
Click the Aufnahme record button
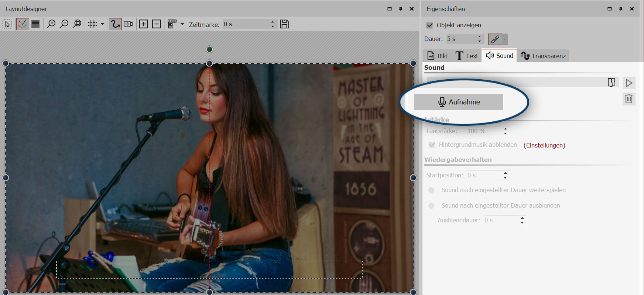pos(458,102)
